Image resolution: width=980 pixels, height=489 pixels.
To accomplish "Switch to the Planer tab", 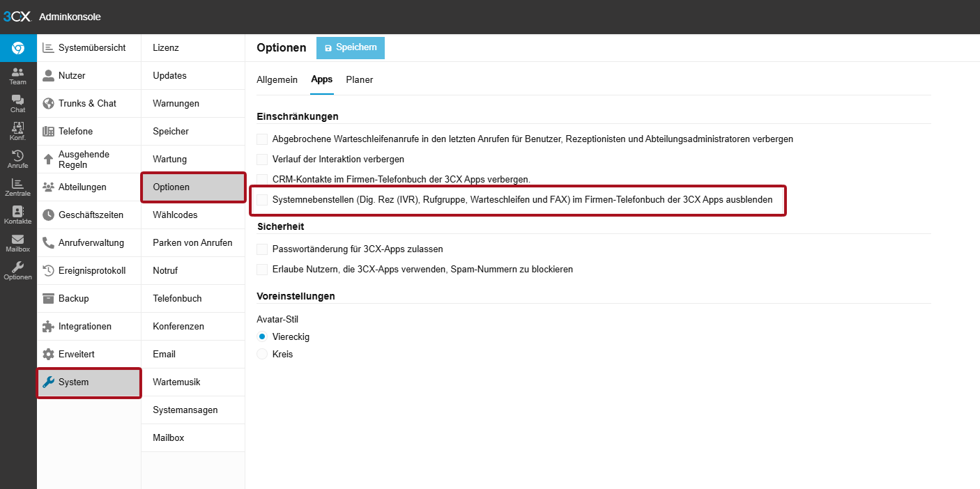I will click(359, 80).
